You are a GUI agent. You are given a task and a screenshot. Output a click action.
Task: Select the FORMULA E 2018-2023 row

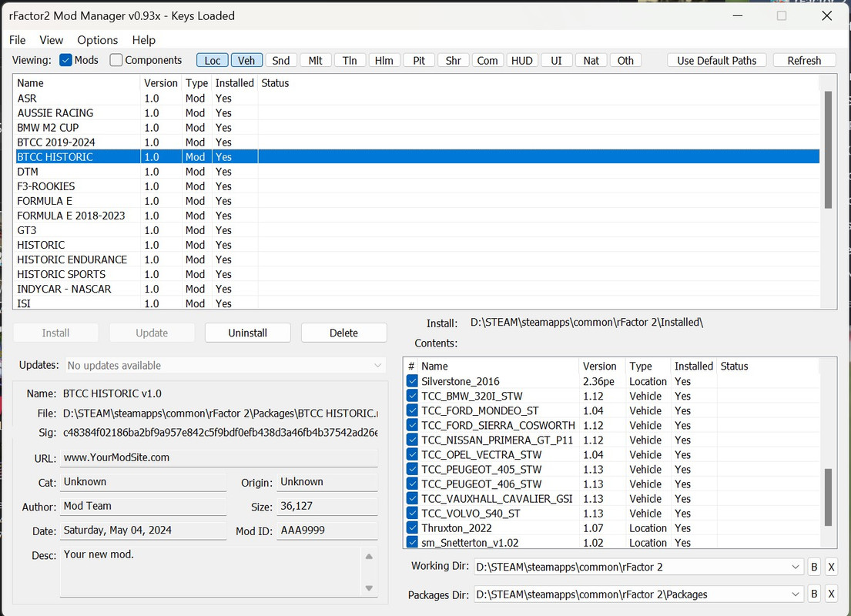418,216
